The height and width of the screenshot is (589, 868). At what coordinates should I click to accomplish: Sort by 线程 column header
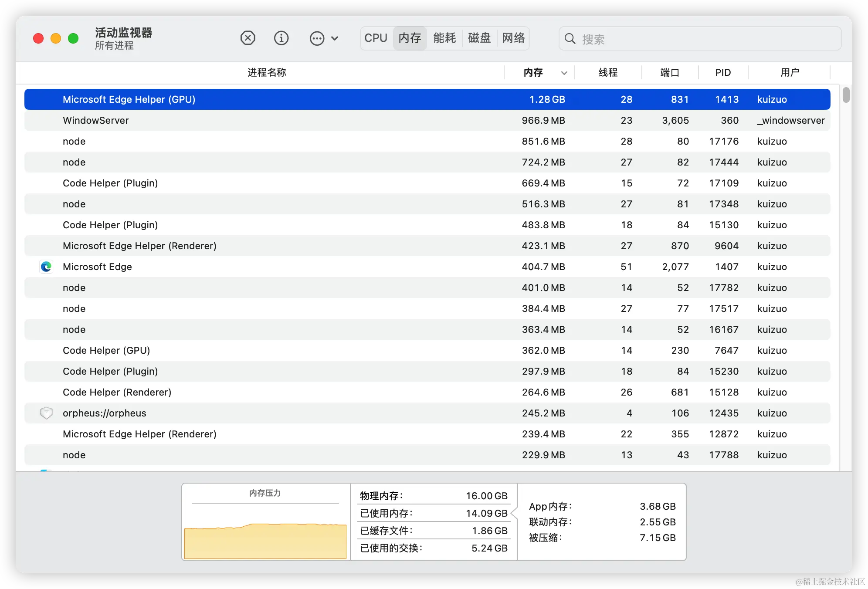tap(608, 73)
